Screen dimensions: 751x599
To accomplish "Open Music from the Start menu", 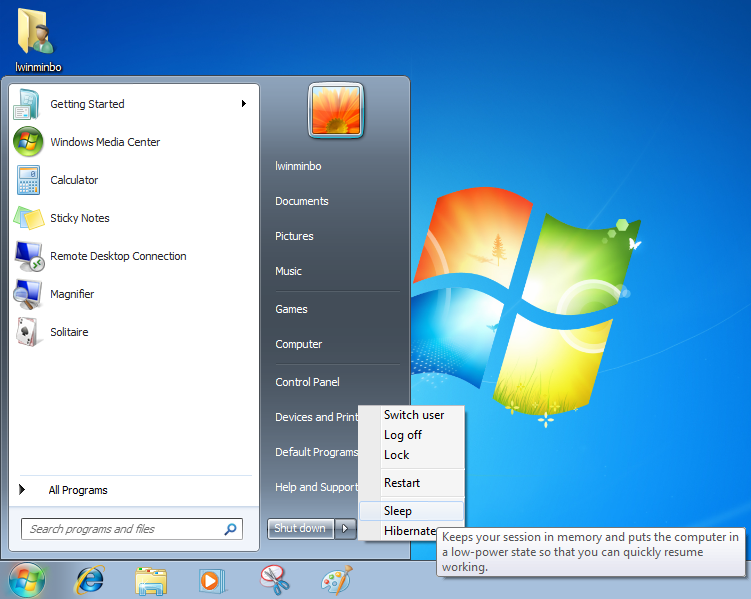I will tap(288, 271).
